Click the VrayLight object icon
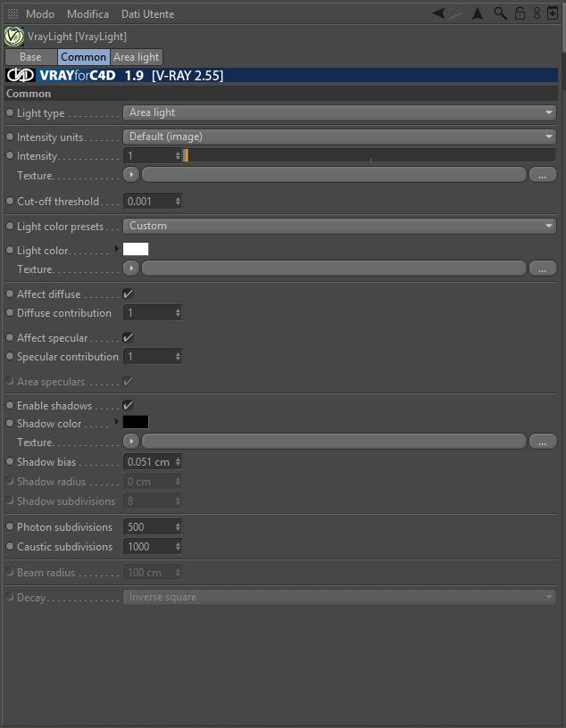 pos(14,37)
